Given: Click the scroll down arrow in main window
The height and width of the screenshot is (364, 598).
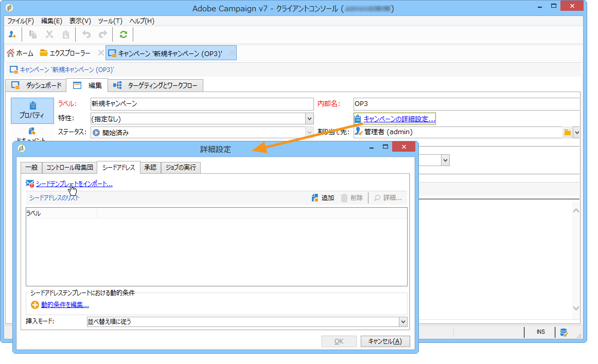Looking at the screenshot, I should tap(576, 308).
